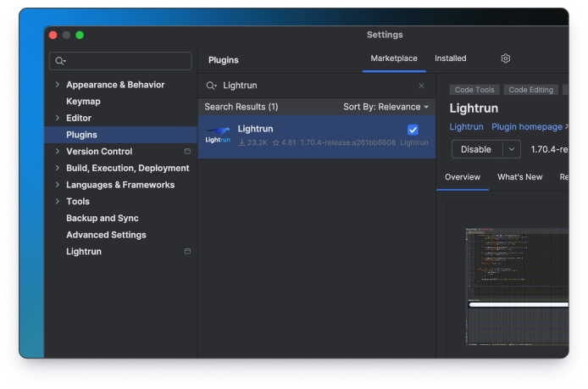The image size is (588, 389).
Task: Expand Appearance & Behavior section
Action: [58, 85]
